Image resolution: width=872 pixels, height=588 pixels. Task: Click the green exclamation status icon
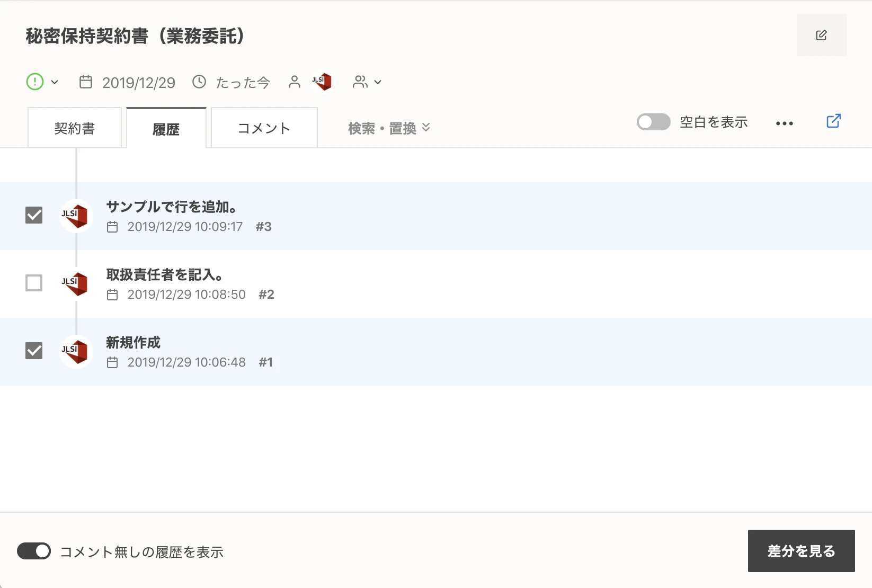click(x=35, y=82)
